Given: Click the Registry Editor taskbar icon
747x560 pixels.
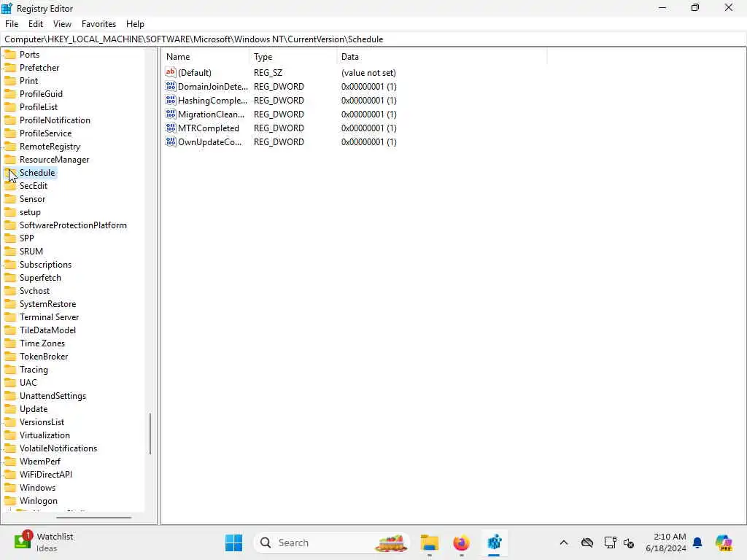Looking at the screenshot, I should 494,542.
